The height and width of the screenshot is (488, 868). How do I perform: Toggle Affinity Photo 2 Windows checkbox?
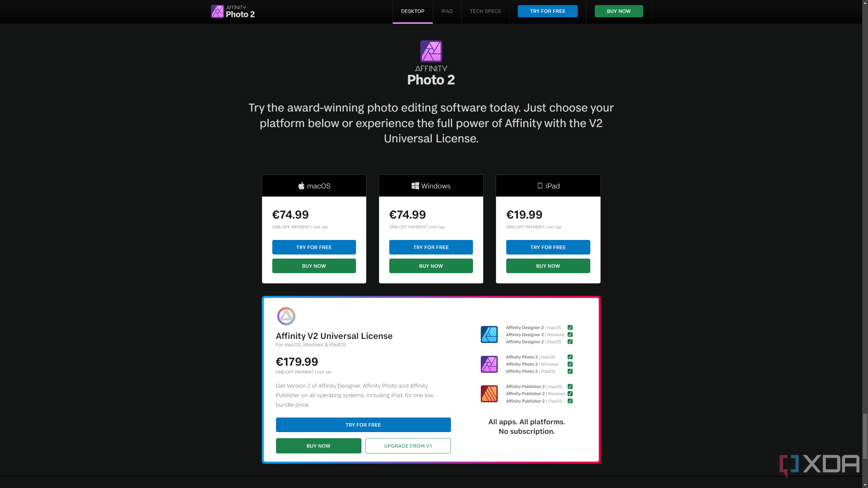(x=570, y=364)
